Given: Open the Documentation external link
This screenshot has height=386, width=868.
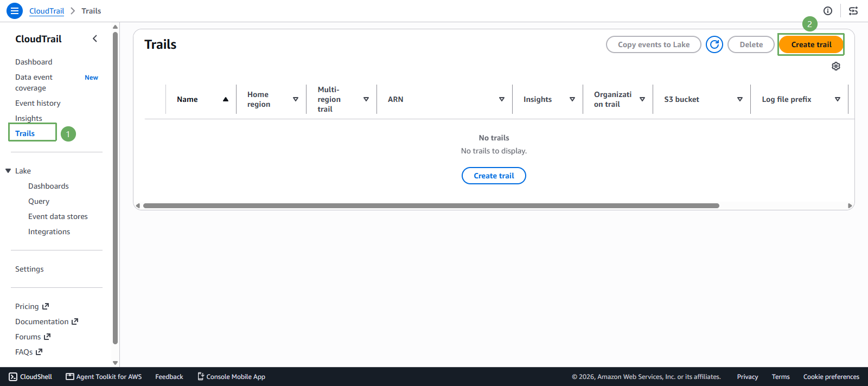Looking at the screenshot, I should point(47,321).
